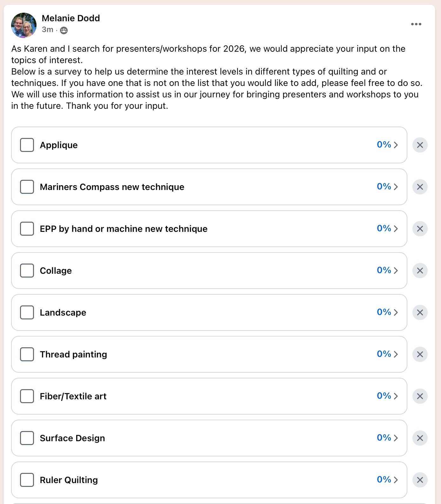
Task: Remove the Collage option with X icon
Action: [420, 271]
